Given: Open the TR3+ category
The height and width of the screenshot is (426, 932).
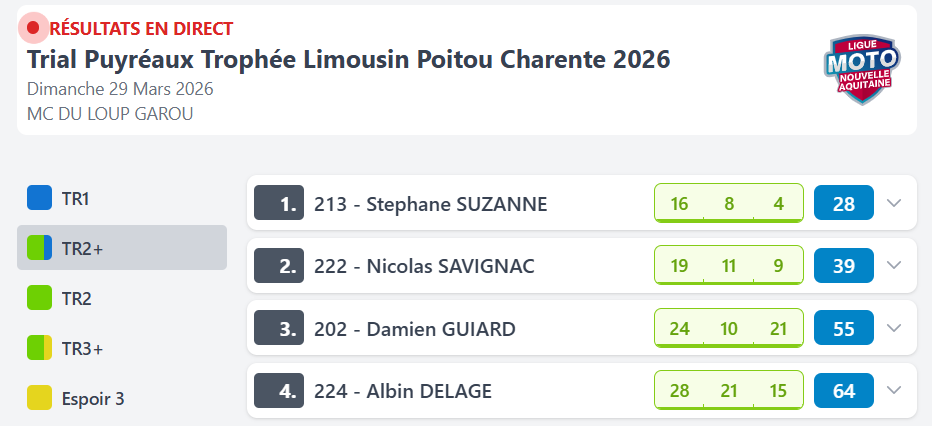Looking at the screenshot, I should click(x=82, y=348).
